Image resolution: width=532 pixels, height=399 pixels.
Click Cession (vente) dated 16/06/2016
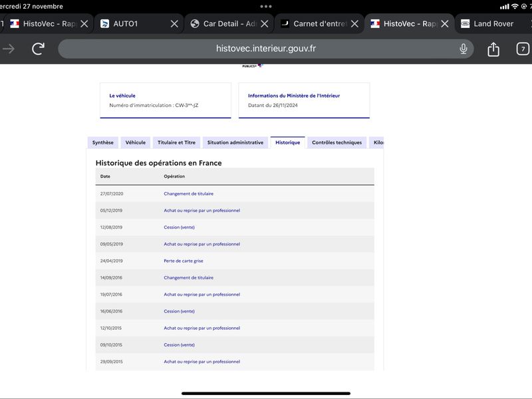point(179,311)
